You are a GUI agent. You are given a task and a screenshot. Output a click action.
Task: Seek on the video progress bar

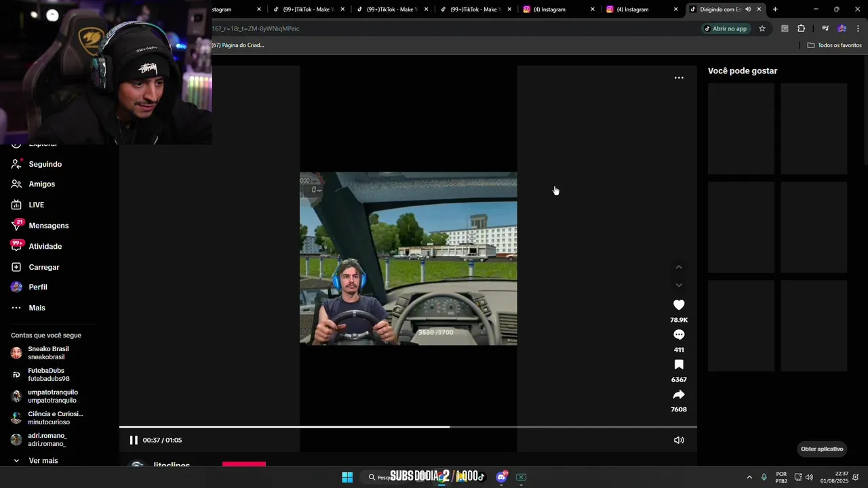408,427
